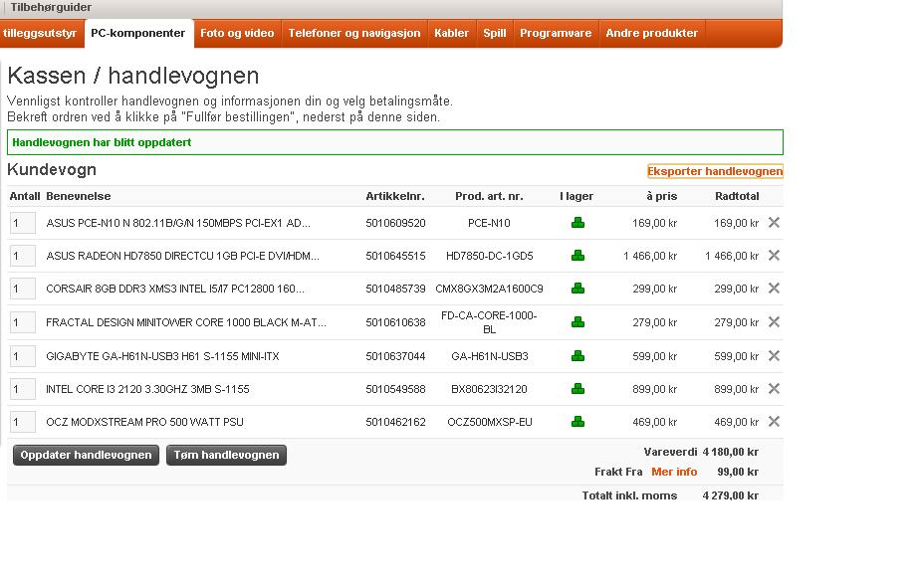The height and width of the screenshot is (588, 920).
Task: Click the I lager column header
Action: (576, 196)
